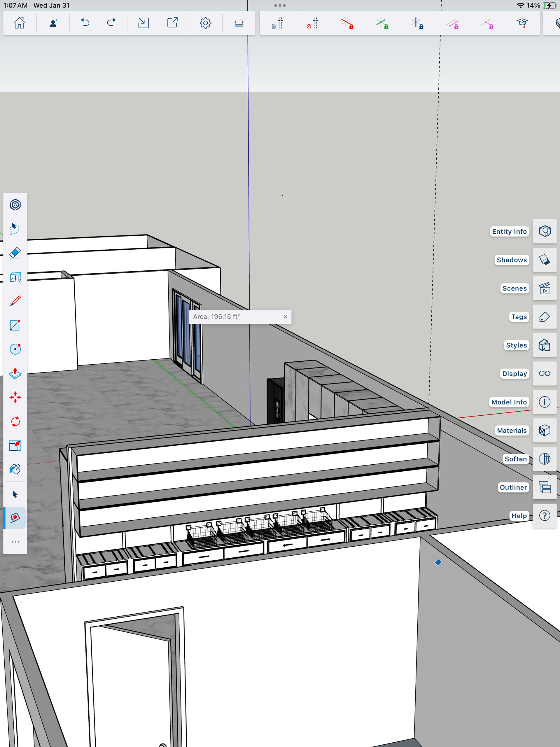Expand more tools via three-dot button
Image resolution: width=560 pixels, height=747 pixels.
15,542
